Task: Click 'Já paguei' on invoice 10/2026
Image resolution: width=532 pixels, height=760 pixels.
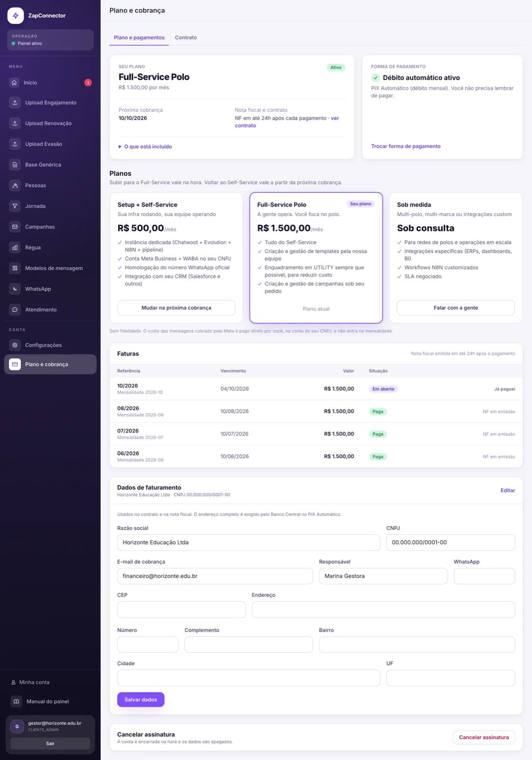Action: [x=504, y=389]
